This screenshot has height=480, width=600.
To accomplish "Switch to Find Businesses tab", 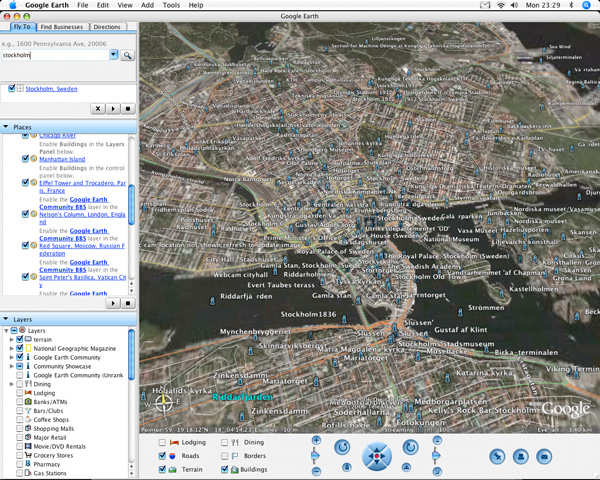I will click(x=62, y=27).
